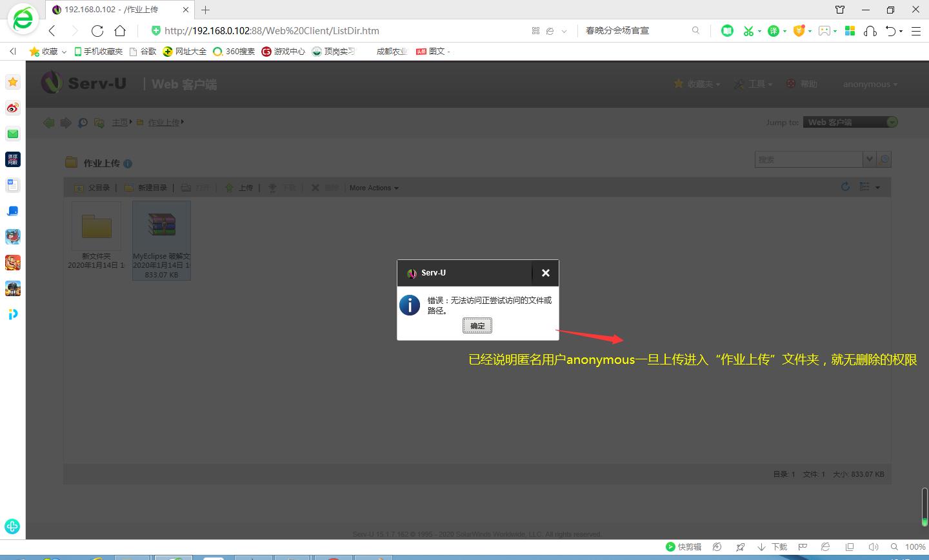Click the blue info icon in the error dialog
929x560 pixels.
[x=410, y=305]
